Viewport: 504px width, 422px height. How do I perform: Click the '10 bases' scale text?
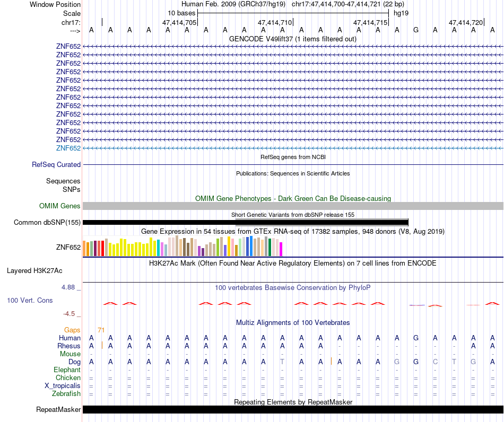tap(181, 13)
